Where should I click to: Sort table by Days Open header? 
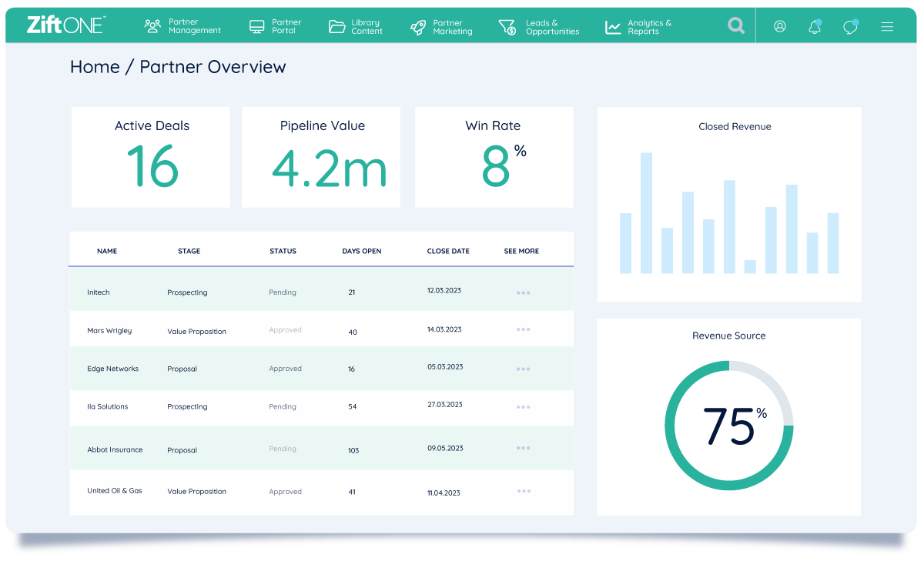coord(361,251)
